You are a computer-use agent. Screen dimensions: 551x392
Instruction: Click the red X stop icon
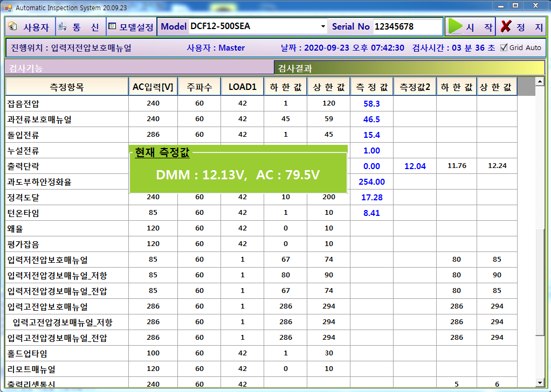click(x=506, y=26)
